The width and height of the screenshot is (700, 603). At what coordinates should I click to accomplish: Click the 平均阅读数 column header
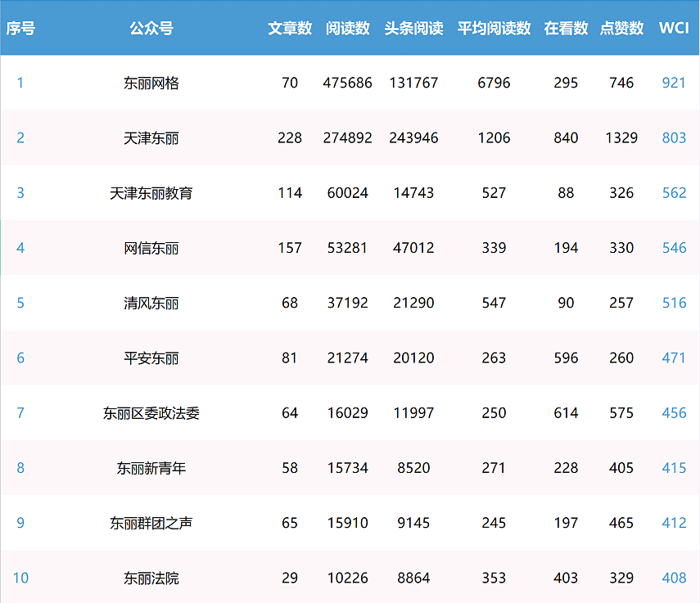coord(494,28)
